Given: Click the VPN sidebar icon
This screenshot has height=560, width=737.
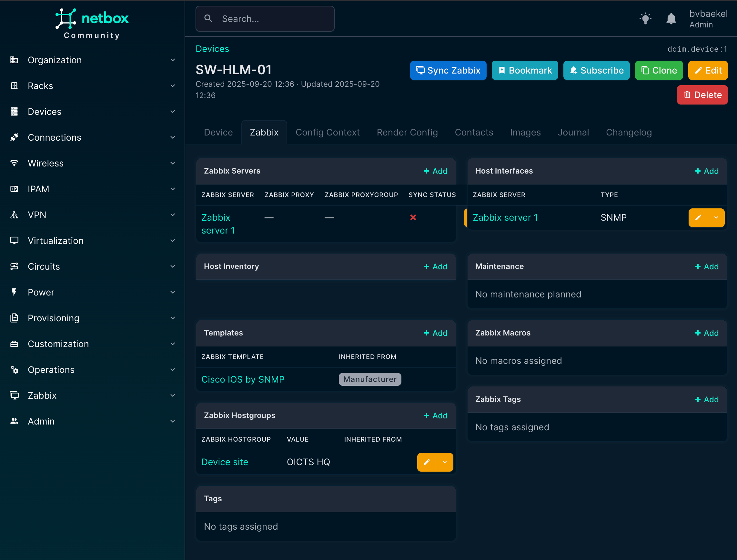Looking at the screenshot, I should (14, 215).
